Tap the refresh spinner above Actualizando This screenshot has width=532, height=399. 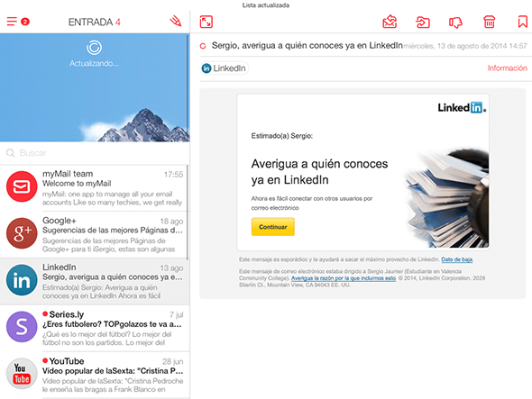tap(94, 48)
